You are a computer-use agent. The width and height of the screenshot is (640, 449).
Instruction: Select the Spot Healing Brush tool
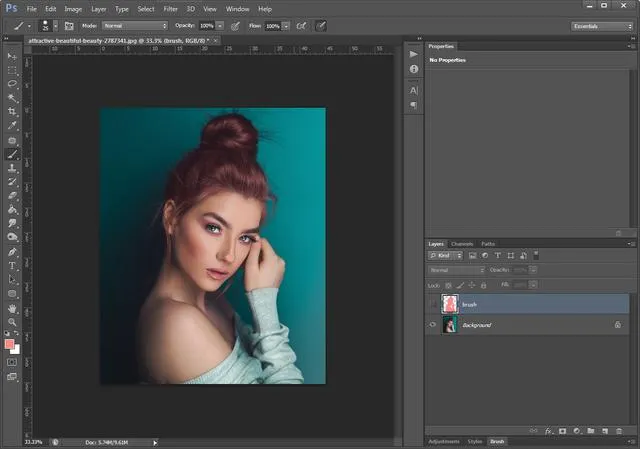12,141
